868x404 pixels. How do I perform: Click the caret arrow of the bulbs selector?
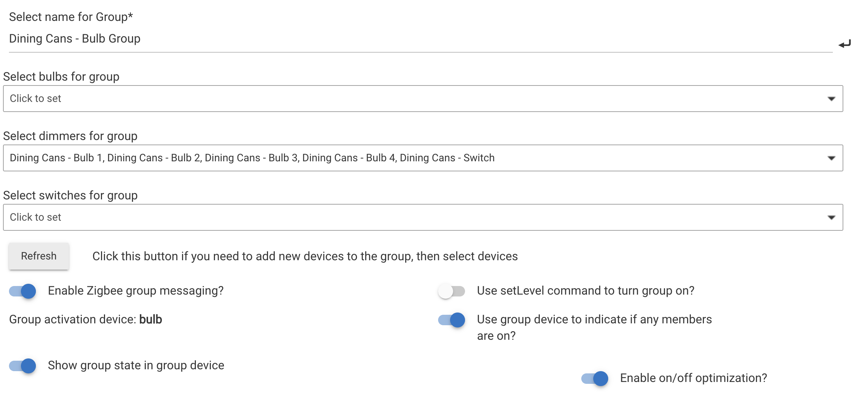[x=831, y=99]
